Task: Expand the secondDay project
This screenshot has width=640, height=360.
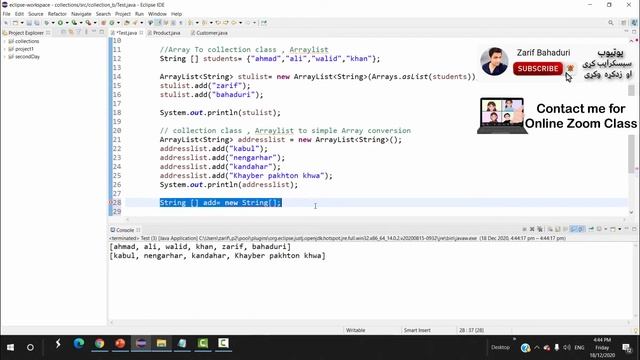Action: (x=4, y=57)
